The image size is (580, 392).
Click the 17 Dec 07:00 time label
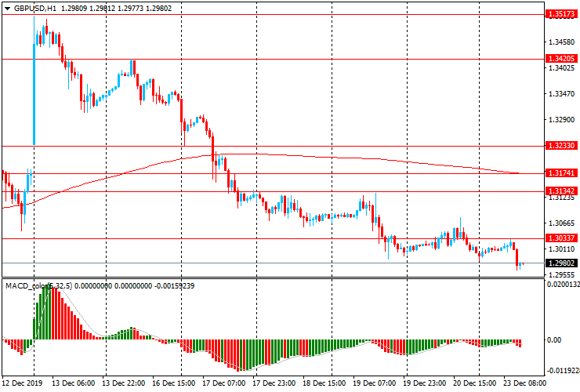click(224, 383)
